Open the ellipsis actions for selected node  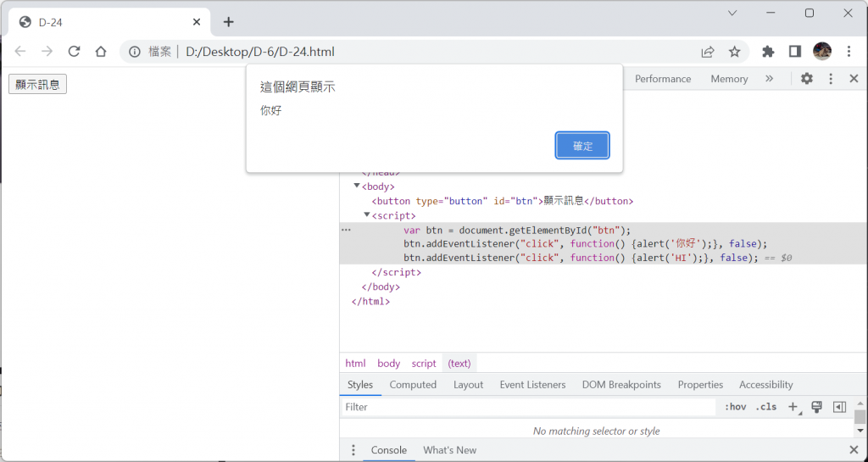(x=346, y=230)
